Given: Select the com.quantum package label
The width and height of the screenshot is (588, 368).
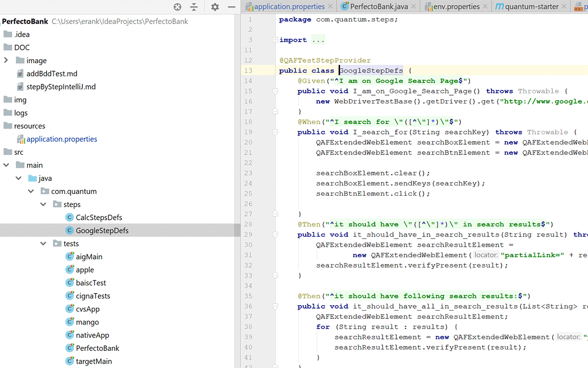Looking at the screenshot, I should pyautogui.click(x=74, y=191).
